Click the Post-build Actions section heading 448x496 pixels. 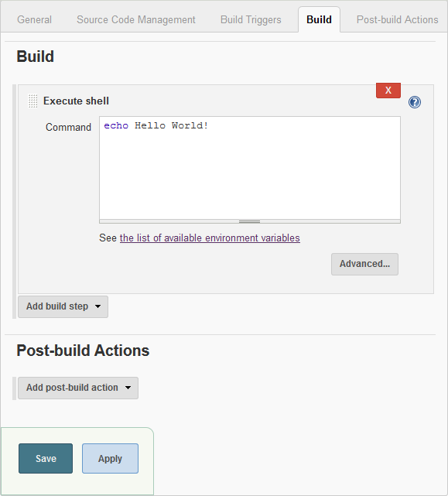(83, 351)
